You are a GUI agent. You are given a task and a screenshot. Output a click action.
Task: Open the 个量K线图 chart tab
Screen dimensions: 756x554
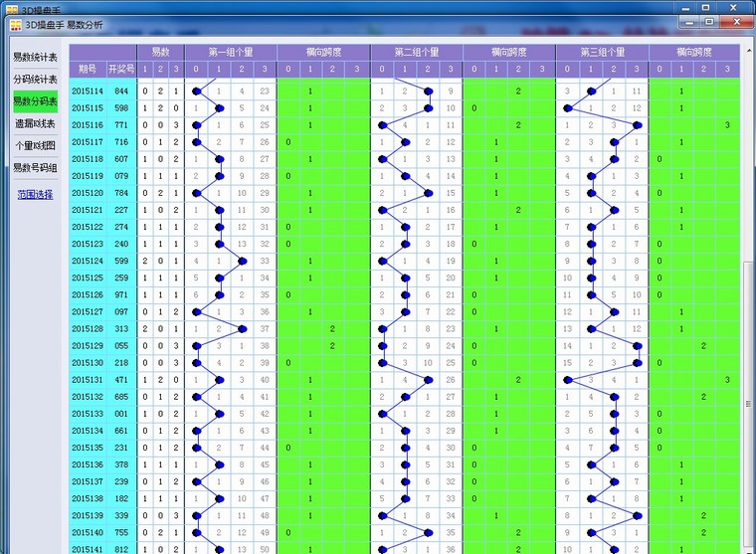point(35,145)
